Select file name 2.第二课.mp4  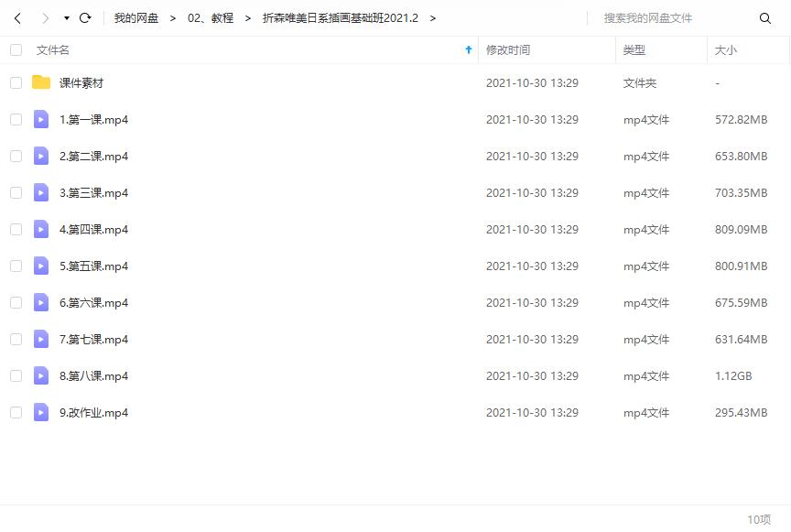tap(93, 156)
